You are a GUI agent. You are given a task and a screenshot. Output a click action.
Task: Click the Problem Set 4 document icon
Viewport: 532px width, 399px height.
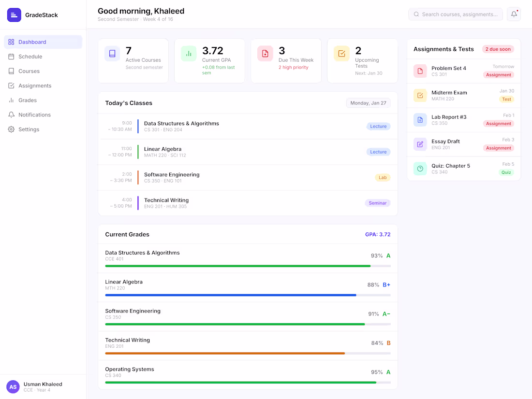[x=420, y=71]
